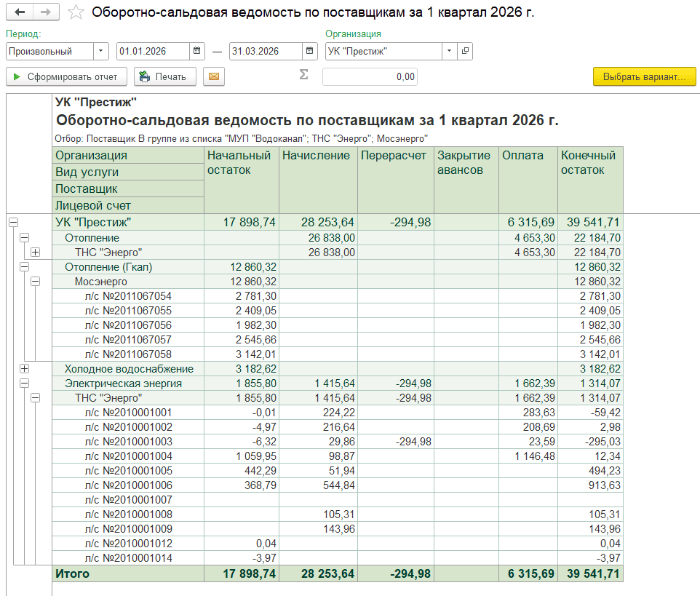Image resolution: width=700 pixels, height=596 pixels.
Task: Add report to favorites with star icon
Action: click(76, 12)
